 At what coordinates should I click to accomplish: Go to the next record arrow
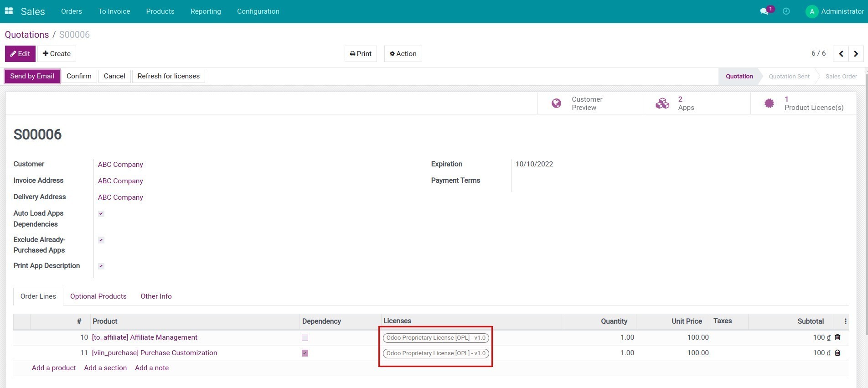pos(856,54)
